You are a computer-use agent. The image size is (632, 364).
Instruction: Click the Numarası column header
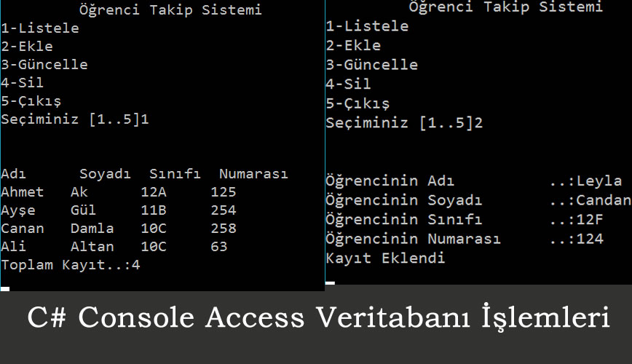(253, 174)
